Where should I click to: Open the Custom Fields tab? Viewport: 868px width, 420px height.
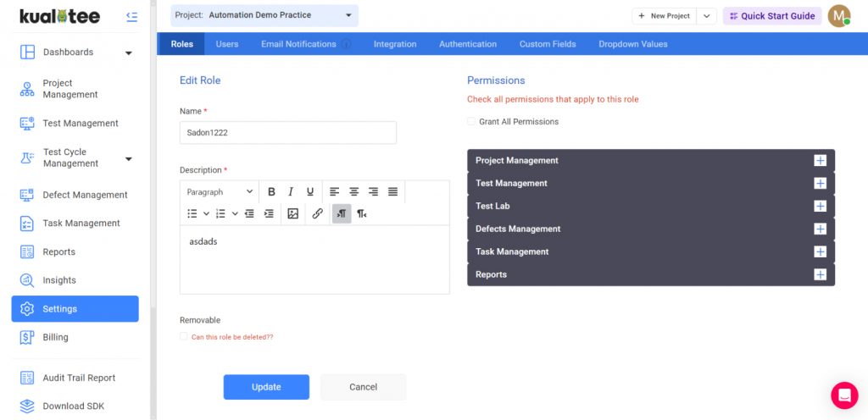(548, 44)
